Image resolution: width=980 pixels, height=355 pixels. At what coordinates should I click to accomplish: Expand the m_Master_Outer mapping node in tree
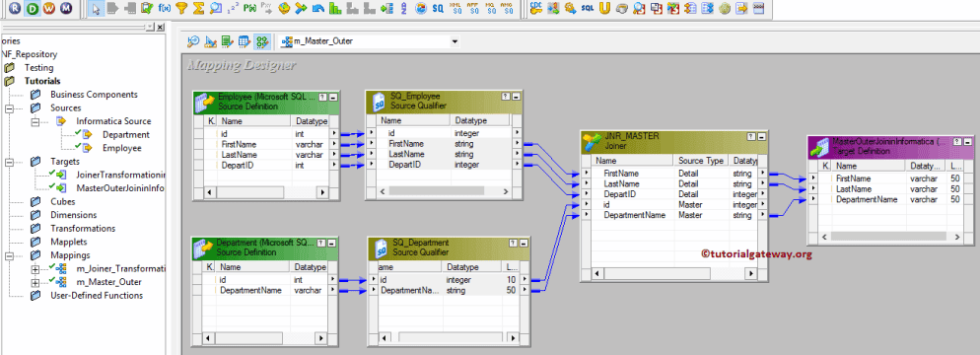(35, 282)
